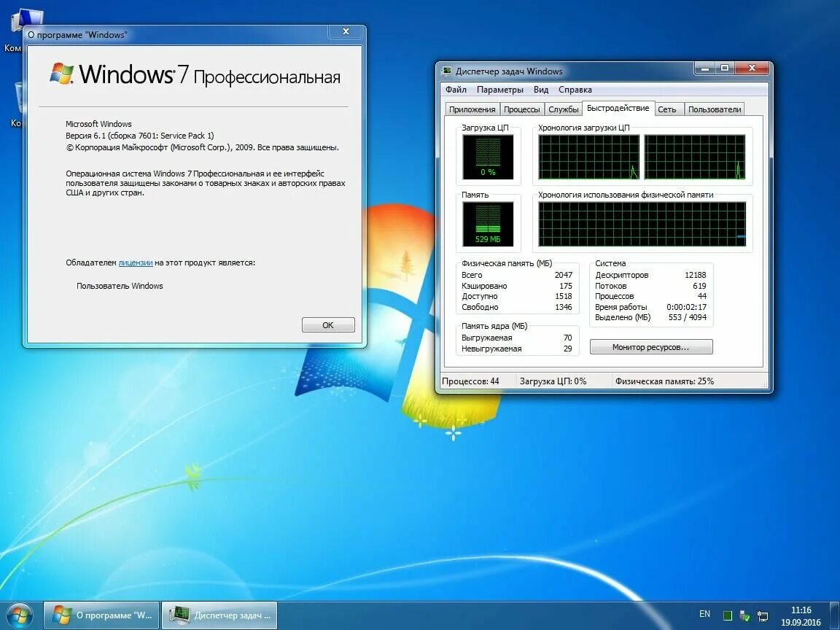
Task: Click the Невыгружаемая value 29
Action: [568, 349]
